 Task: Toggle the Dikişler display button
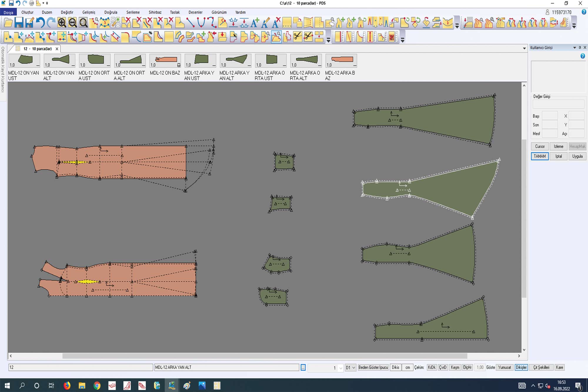click(521, 367)
